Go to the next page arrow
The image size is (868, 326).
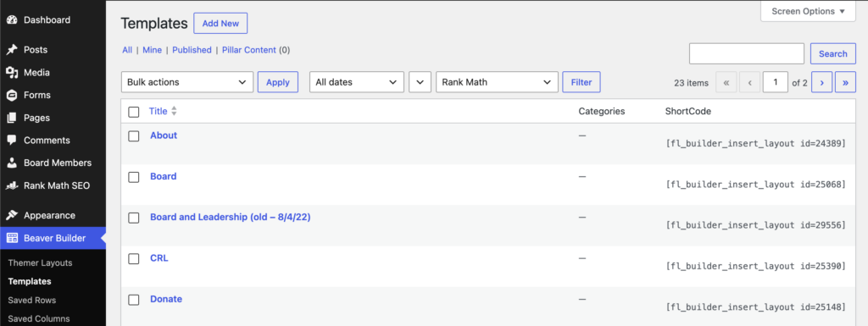pyautogui.click(x=822, y=82)
